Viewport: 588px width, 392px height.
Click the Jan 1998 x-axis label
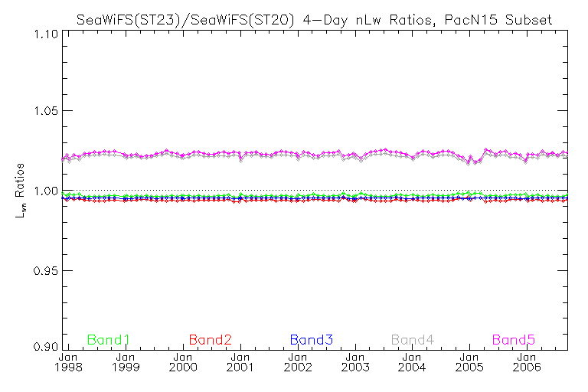coord(68,362)
